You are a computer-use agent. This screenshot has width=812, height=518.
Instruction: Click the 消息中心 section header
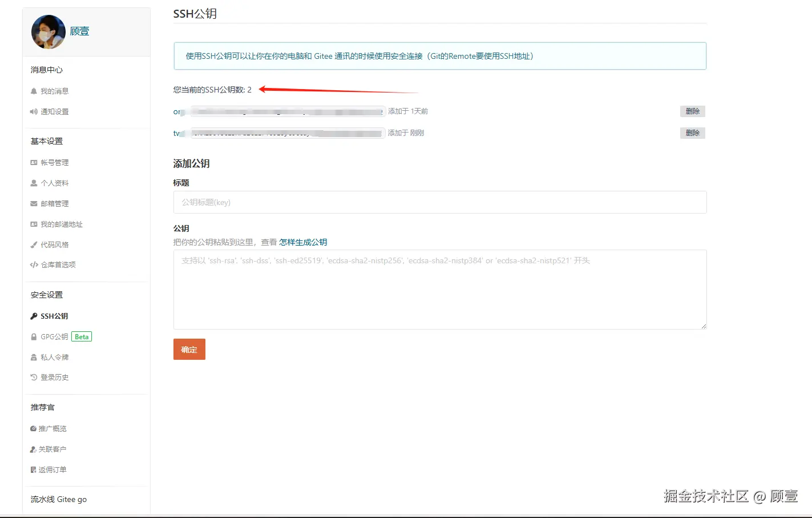pyautogui.click(x=47, y=70)
